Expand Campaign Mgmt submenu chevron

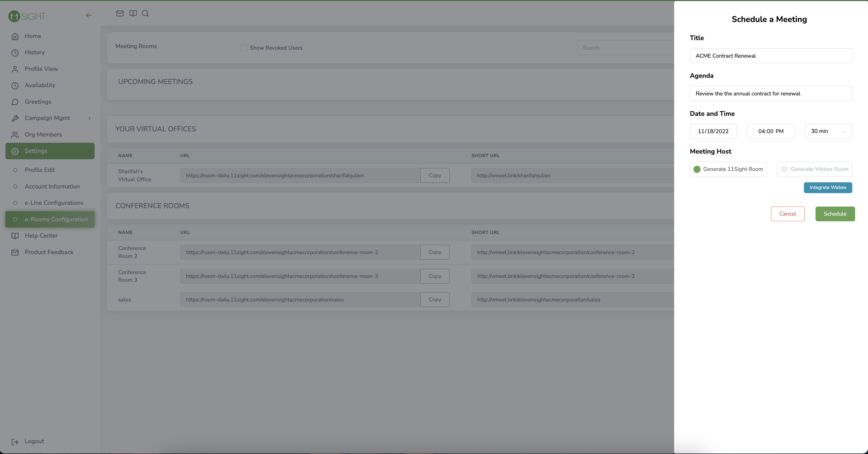[90, 118]
